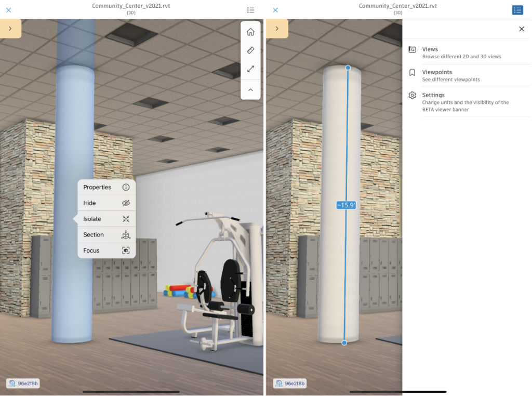Open Settings via the gear icon
The image size is (532, 396).
[412, 95]
